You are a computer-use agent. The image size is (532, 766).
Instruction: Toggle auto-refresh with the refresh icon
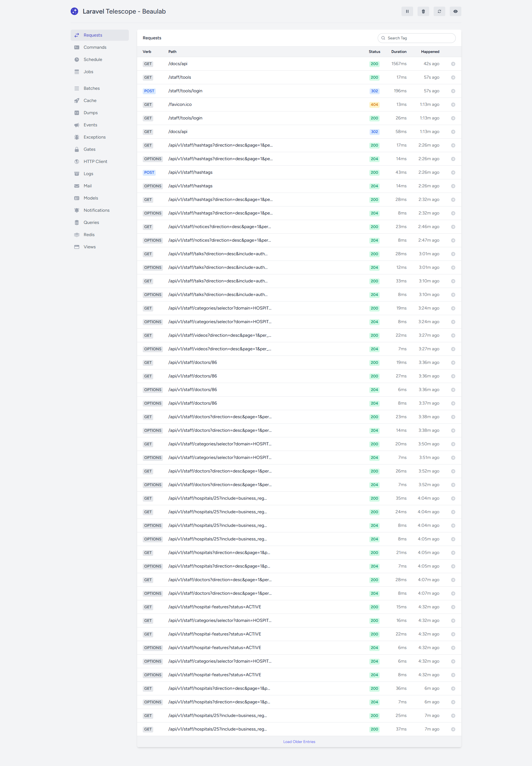439,11
